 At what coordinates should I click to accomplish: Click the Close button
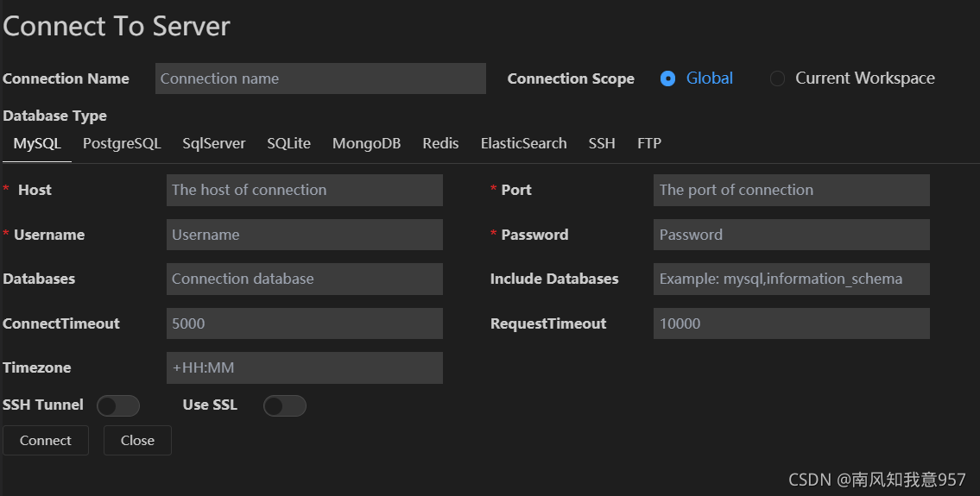137,441
